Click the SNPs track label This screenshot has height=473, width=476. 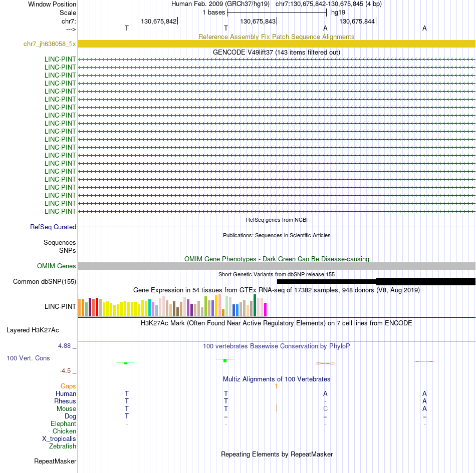click(68, 250)
